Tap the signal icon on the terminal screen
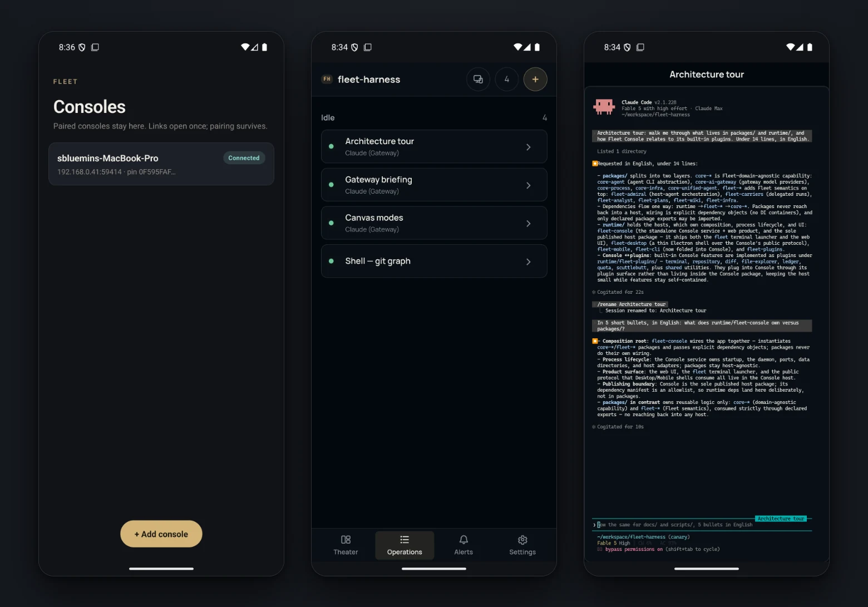 (800, 47)
